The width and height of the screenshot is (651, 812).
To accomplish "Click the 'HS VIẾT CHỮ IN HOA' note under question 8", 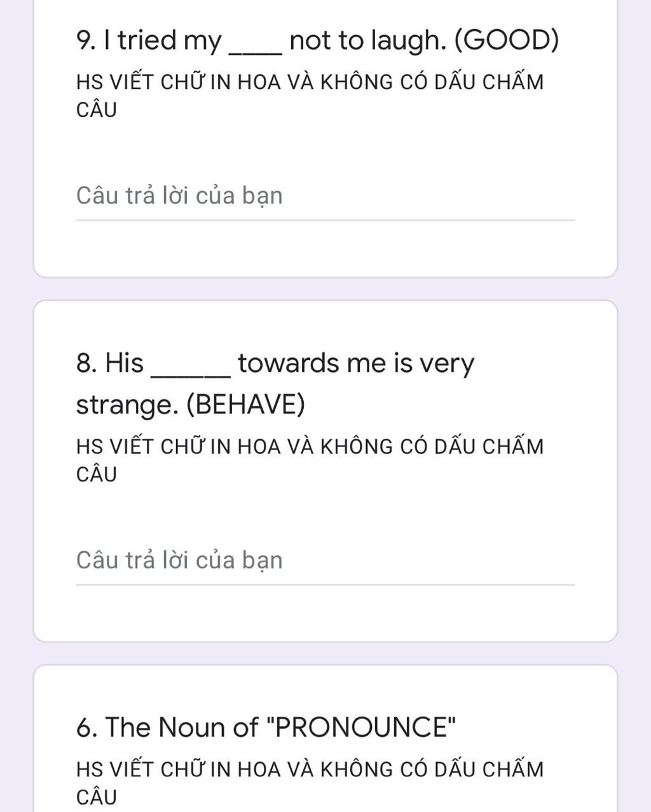I will [x=310, y=460].
